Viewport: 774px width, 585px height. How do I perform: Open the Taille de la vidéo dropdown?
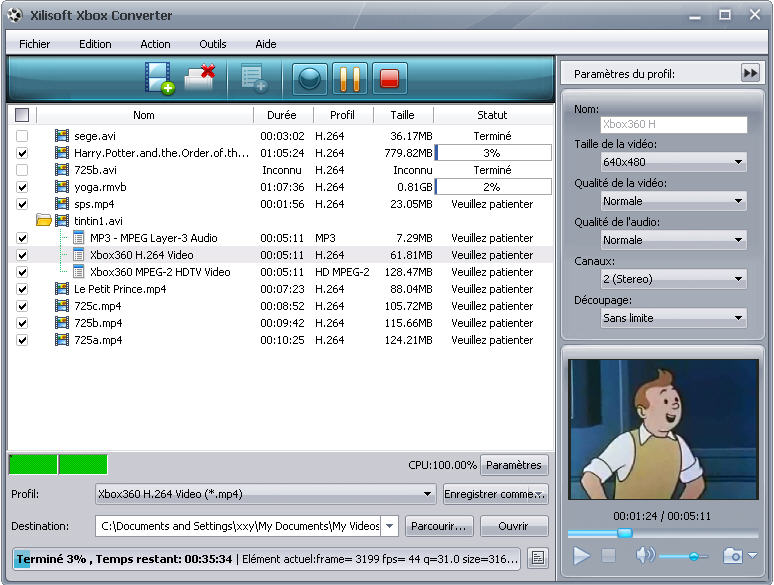point(673,162)
